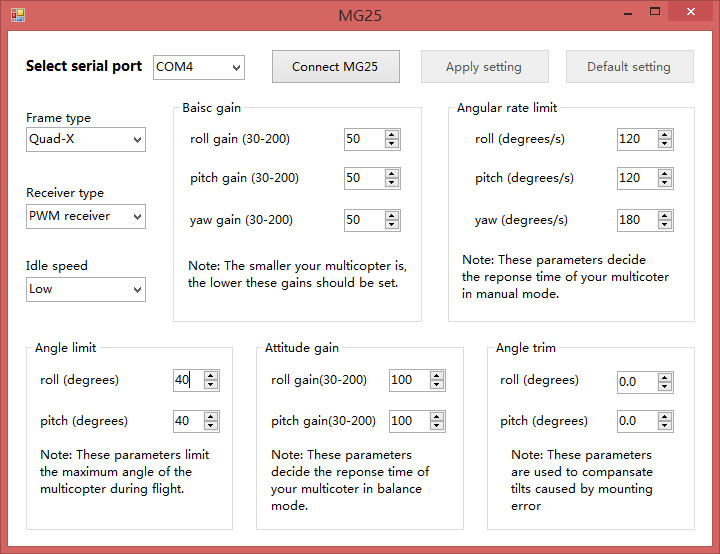Decrease angular rate limit yaw value
720x554 pixels.
pyautogui.click(x=665, y=225)
